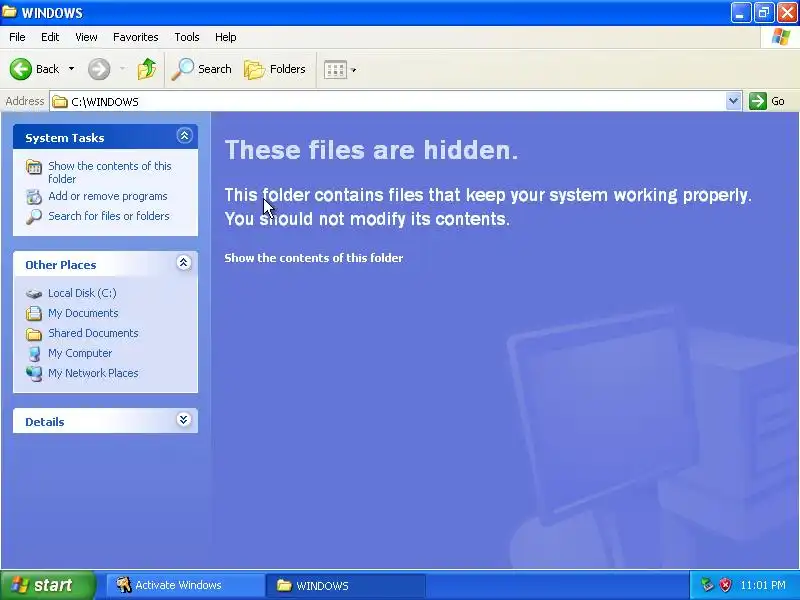Click the Details header text
800x600 pixels.
[x=45, y=422]
